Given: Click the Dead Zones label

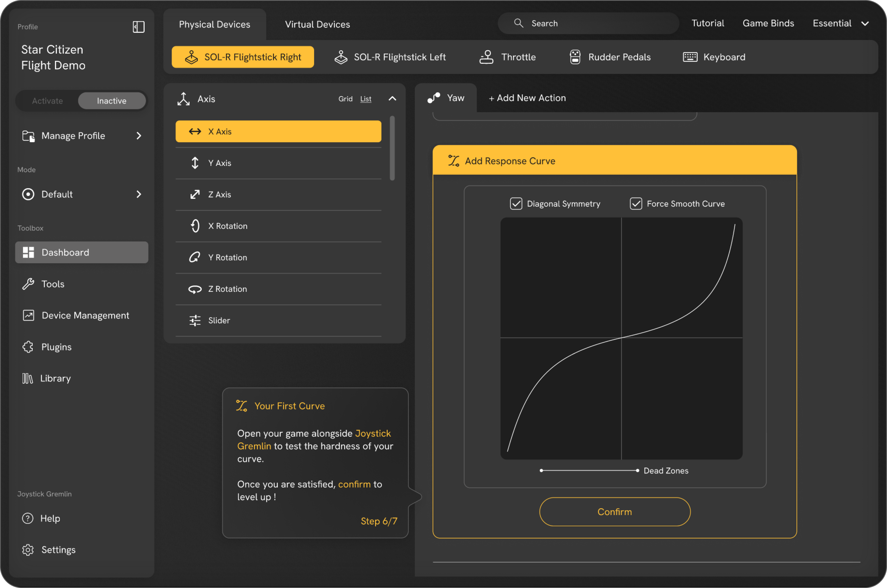Looking at the screenshot, I should click(666, 471).
